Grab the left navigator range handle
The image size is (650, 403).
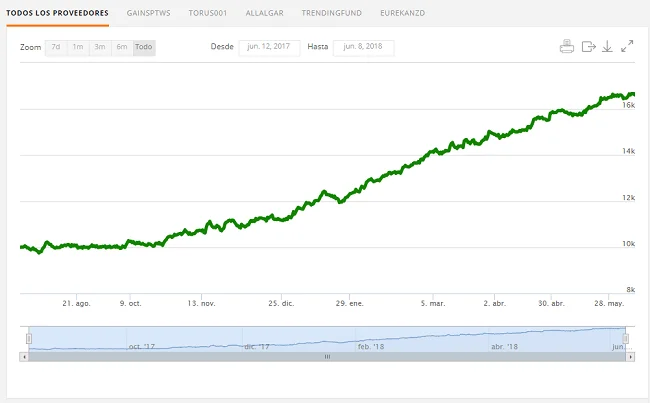coord(29,339)
